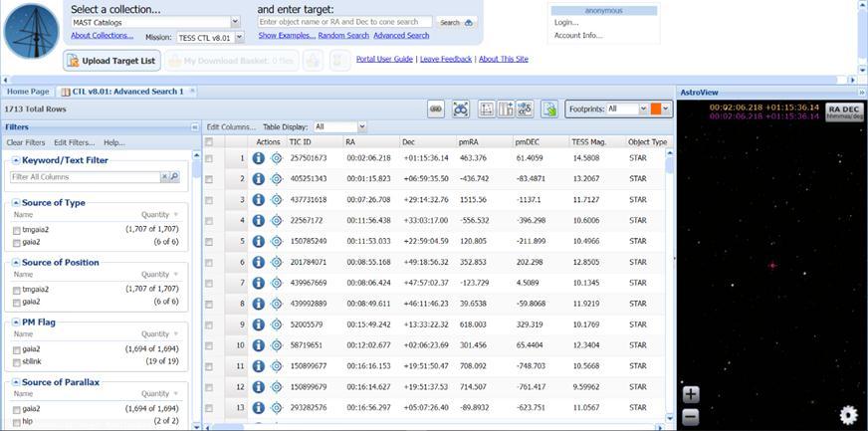
Task: Click the binoculars icon in the toolbar
Action: pyautogui.click(x=461, y=108)
